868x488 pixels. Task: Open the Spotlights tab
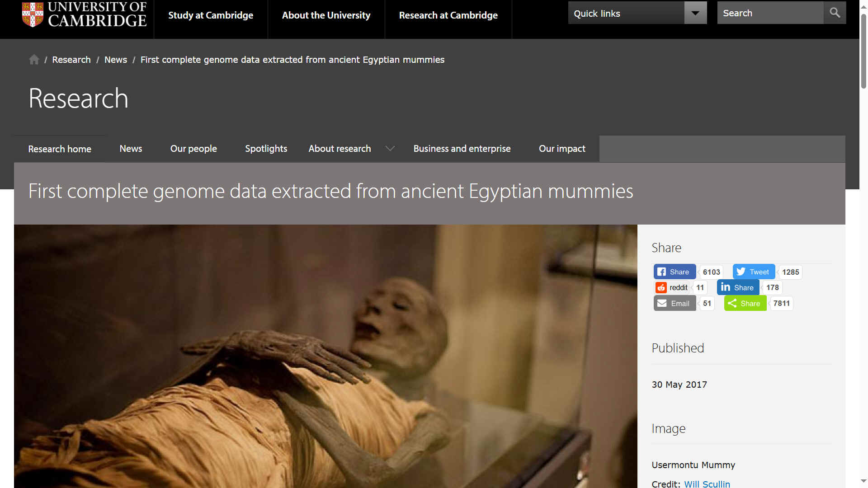pos(266,149)
